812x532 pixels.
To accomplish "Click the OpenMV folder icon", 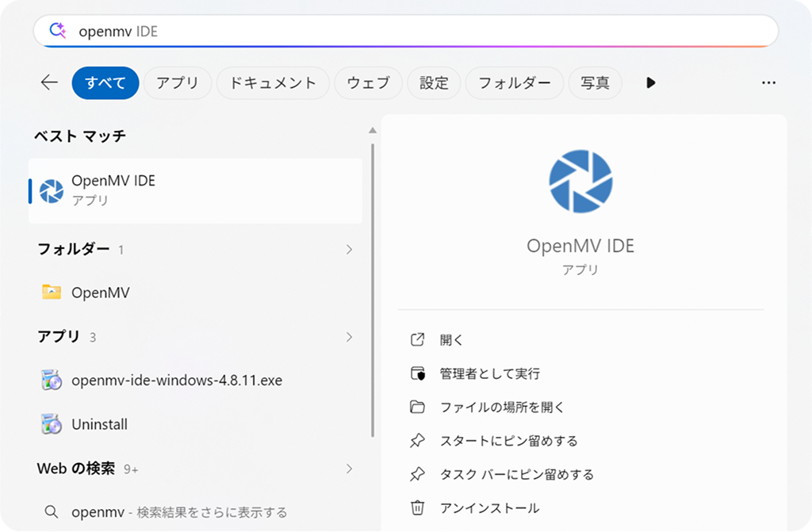I will coord(52,292).
